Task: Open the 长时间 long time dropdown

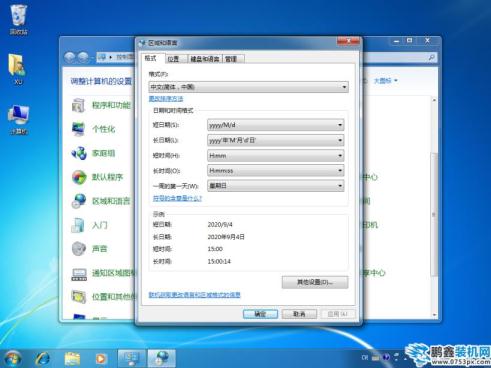Action: coord(276,171)
